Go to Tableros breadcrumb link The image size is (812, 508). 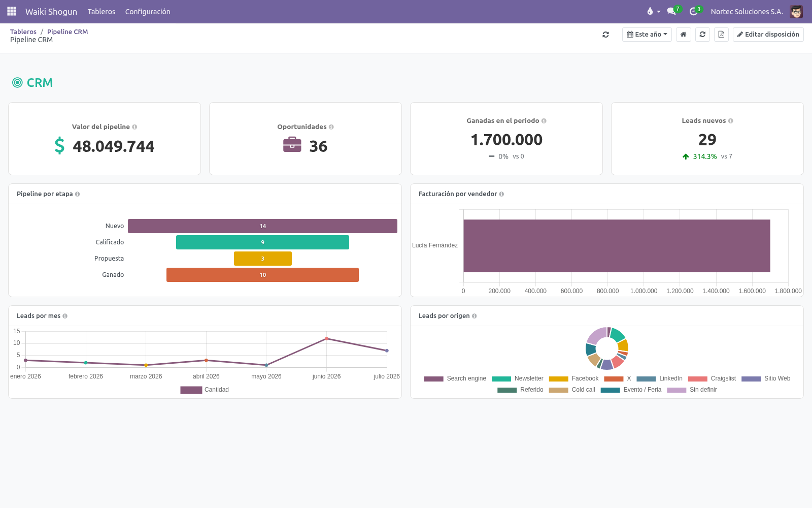(x=23, y=31)
